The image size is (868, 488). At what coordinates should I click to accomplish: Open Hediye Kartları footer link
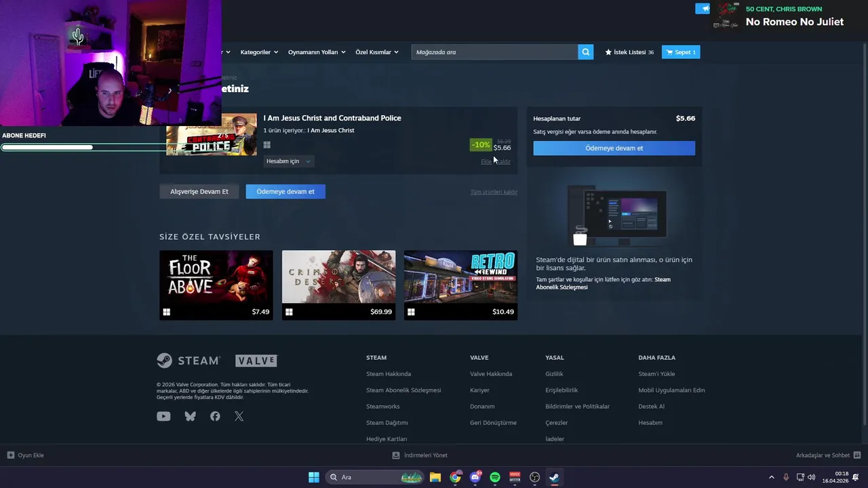pyautogui.click(x=387, y=439)
